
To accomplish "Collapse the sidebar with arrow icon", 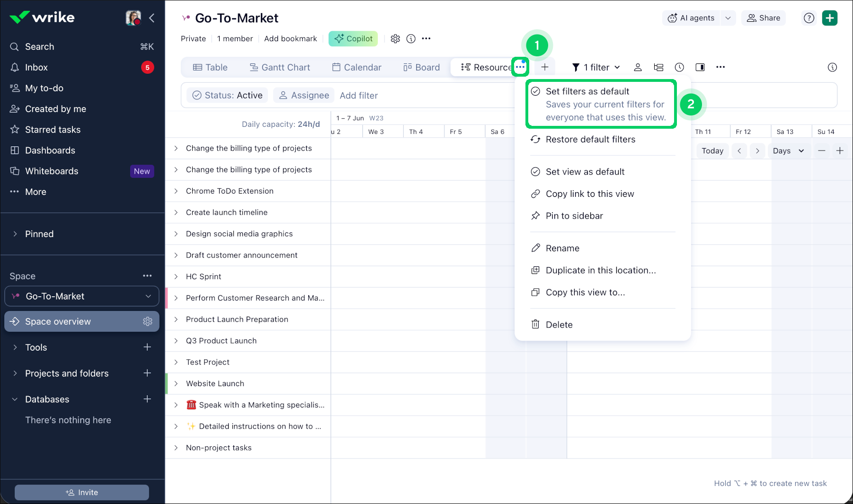I will (x=152, y=18).
